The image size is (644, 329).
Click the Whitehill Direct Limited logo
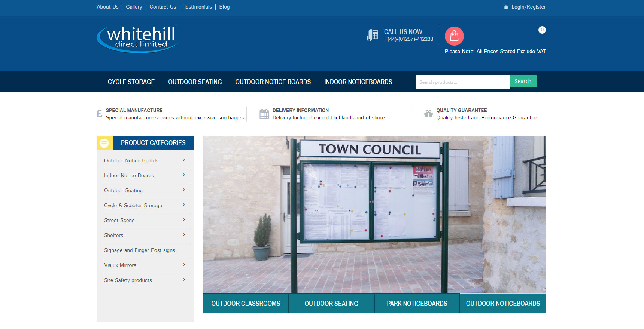click(x=137, y=39)
